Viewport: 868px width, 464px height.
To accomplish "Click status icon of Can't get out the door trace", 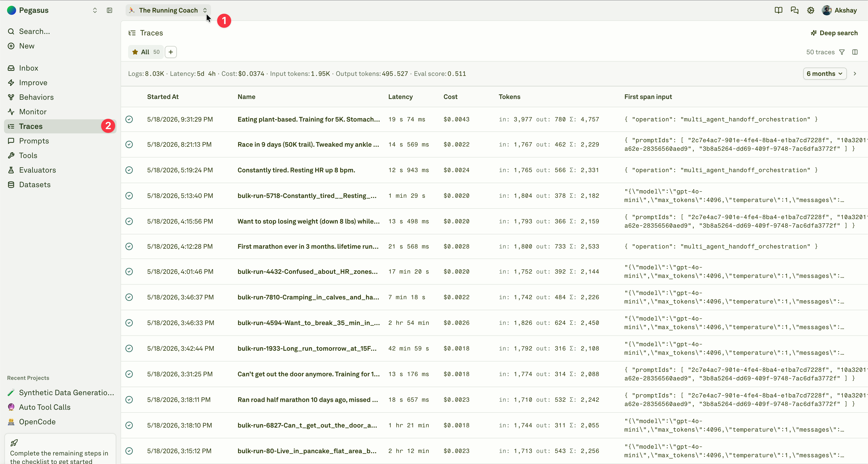I will pos(129,374).
